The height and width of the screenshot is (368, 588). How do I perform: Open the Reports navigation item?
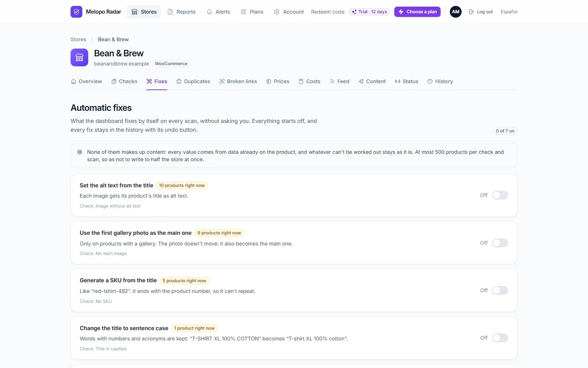182,12
